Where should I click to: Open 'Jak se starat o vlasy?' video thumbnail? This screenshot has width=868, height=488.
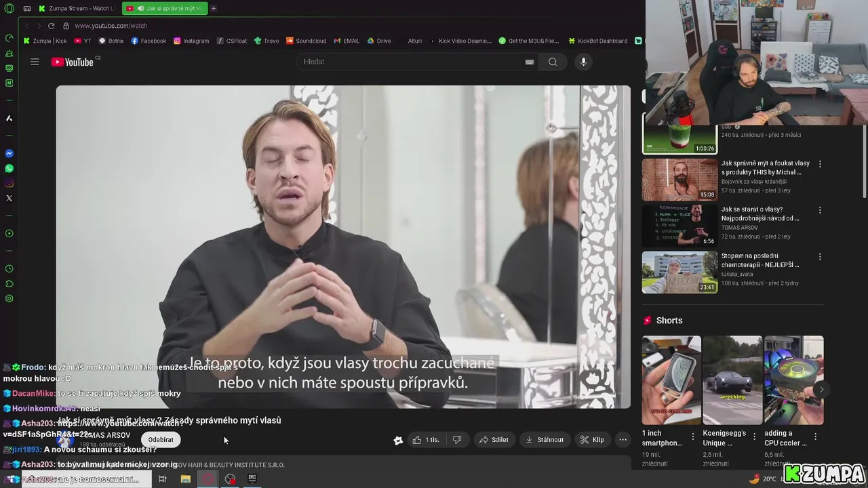point(679,226)
